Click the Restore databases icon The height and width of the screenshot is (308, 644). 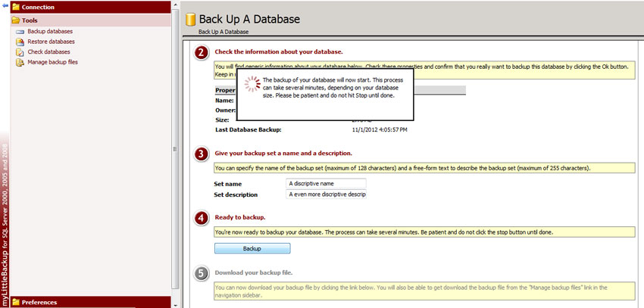pyautogui.click(x=20, y=42)
